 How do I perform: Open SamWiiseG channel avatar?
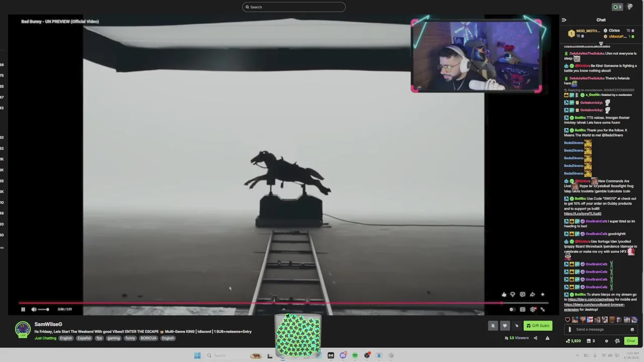point(23,329)
